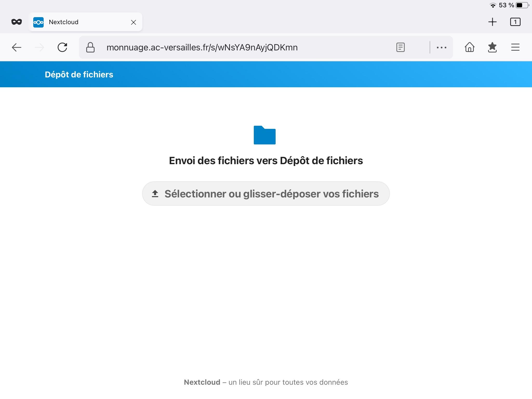Open a new tab with plus icon
Viewport: 532px width, 399px height.
click(x=492, y=22)
